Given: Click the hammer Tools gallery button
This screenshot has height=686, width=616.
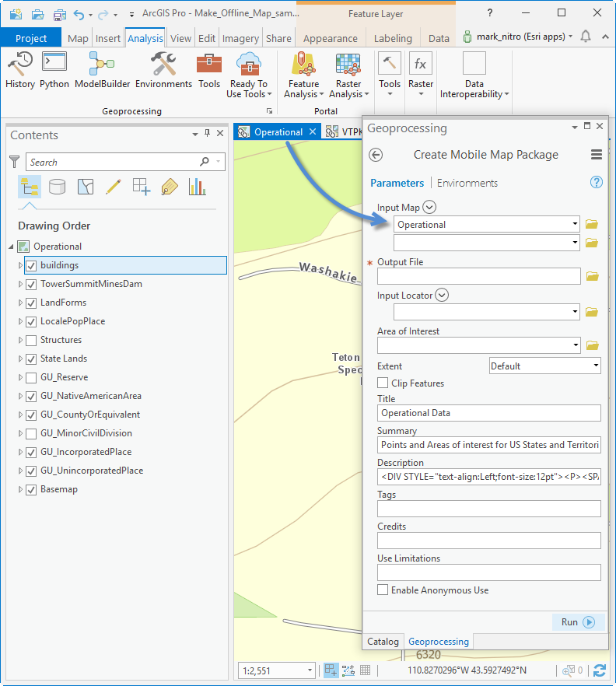Looking at the screenshot, I should [390, 75].
